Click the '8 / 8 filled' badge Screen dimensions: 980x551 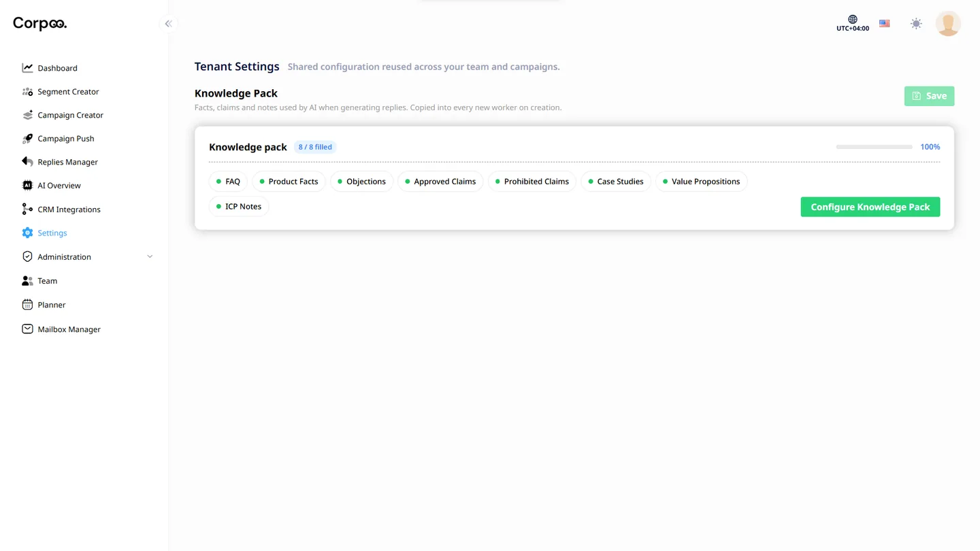pos(315,147)
